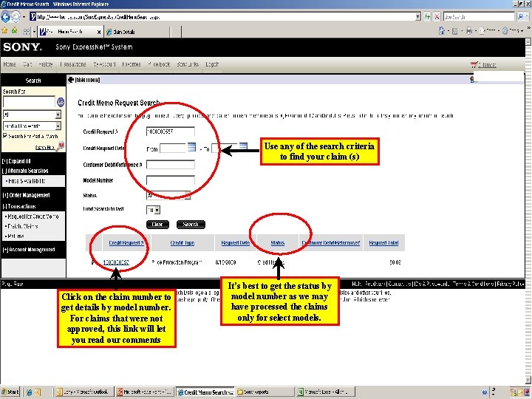Switch to Microsoft Outlook taskbar button
The height and width of the screenshot is (399, 532).
(83, 392)
